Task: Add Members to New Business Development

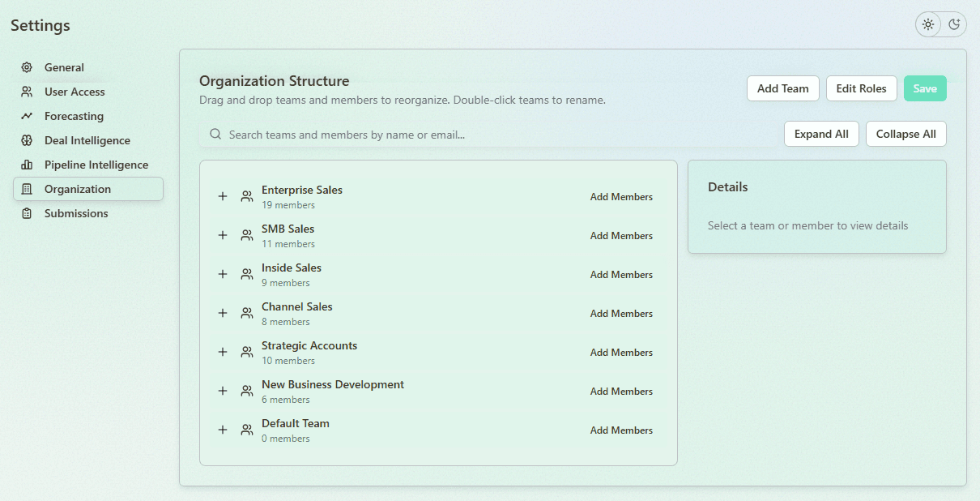Action: click(x=621, y=391)
